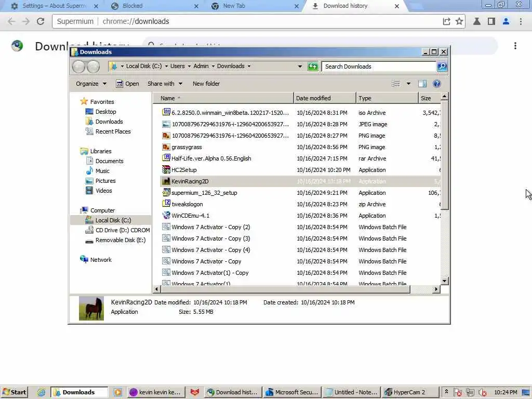Open the views dropdown arrow

click(x=408, y=84)
